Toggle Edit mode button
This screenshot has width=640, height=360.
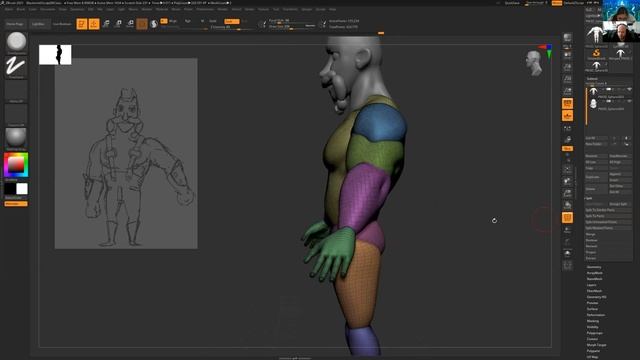coord(82,24)
